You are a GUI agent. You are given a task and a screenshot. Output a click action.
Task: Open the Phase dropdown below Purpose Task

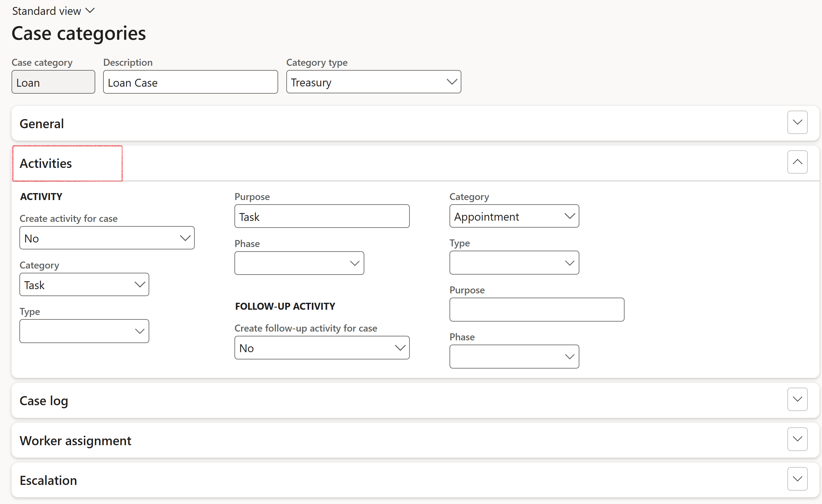[299, 263]
